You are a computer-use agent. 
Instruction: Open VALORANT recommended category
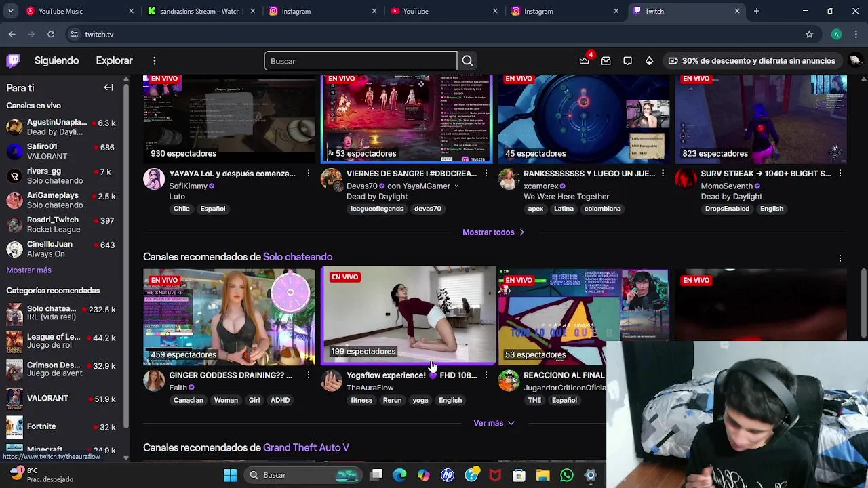(62, 399)
